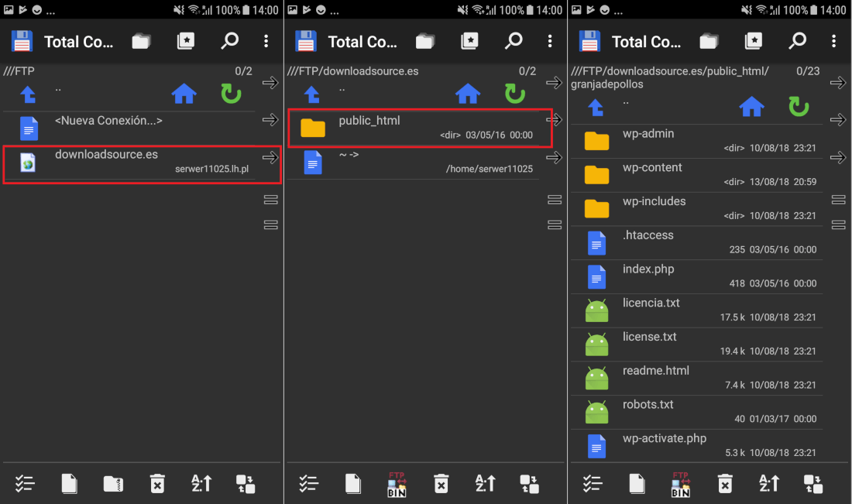Go home in the middle downloadsource.es panel

tap(468, 94)
